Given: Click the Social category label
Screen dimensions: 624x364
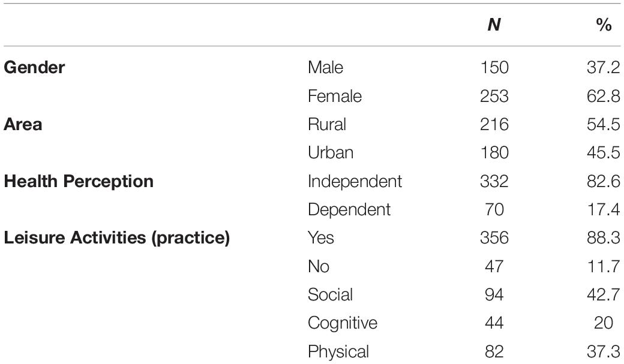Looking at the screenshot, I should pos(330,294).
